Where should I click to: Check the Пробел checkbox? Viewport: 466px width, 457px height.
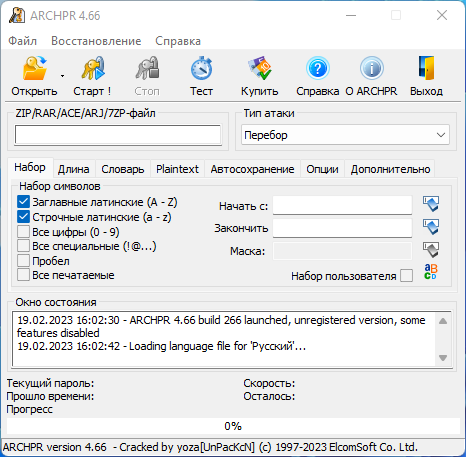click(23, 261)
